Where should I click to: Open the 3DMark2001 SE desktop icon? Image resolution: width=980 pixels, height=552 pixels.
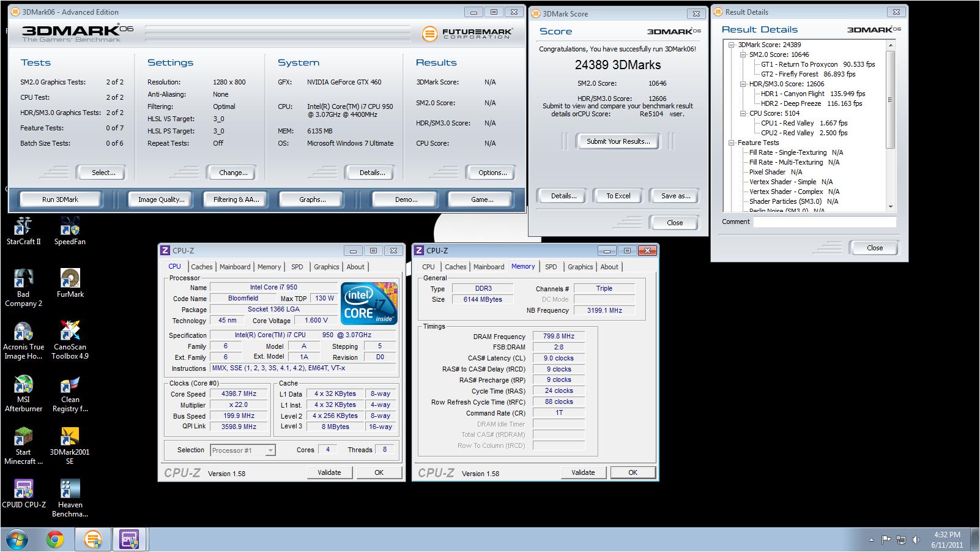point(70,446)
